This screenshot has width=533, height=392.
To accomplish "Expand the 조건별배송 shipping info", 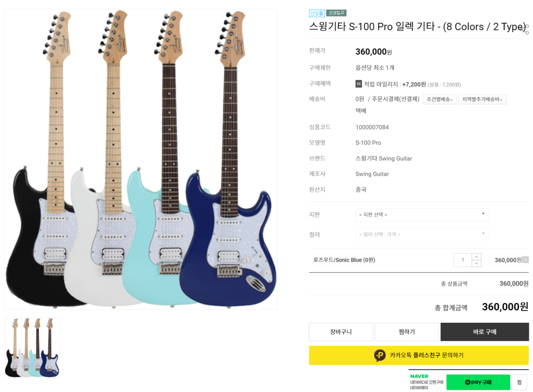I will coord(440,99).
